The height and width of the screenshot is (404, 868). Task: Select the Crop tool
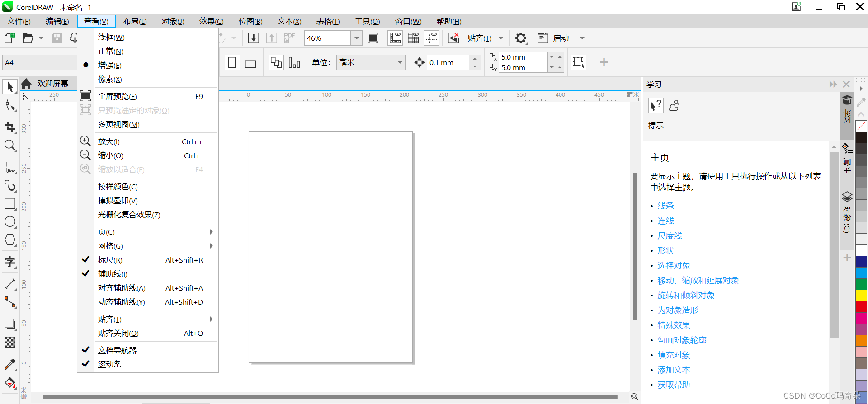click(x=10, y=127)
